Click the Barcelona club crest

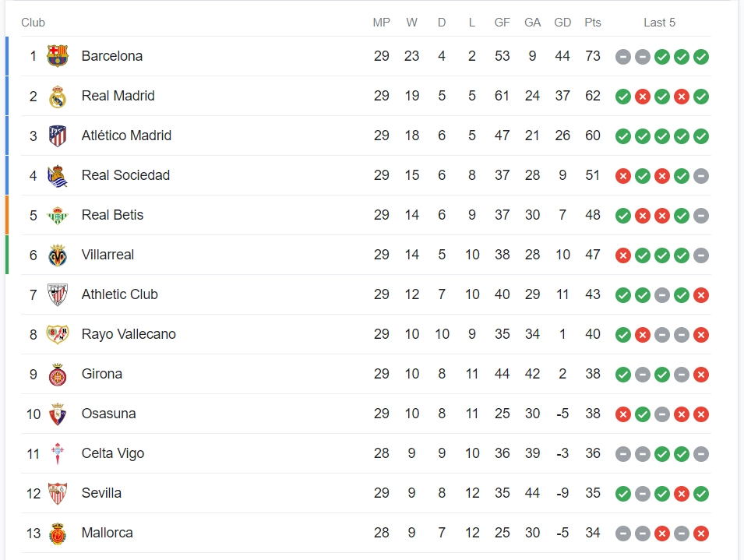[58, 56]
